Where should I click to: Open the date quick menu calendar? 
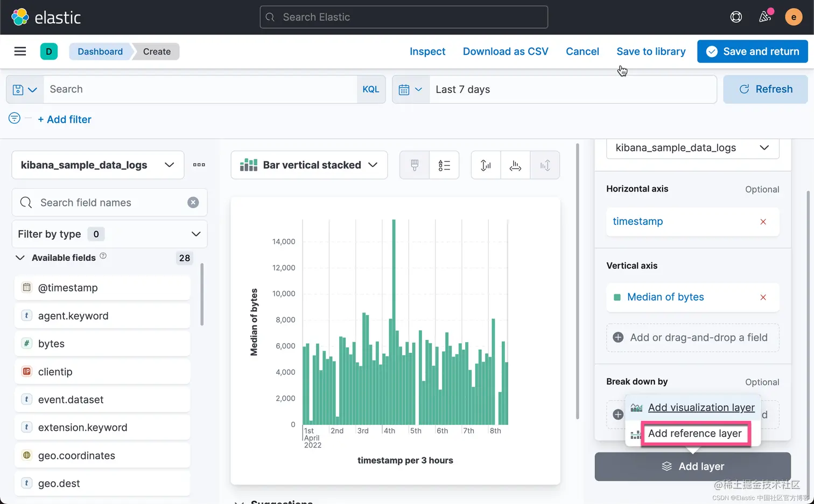tap(411, 89)
